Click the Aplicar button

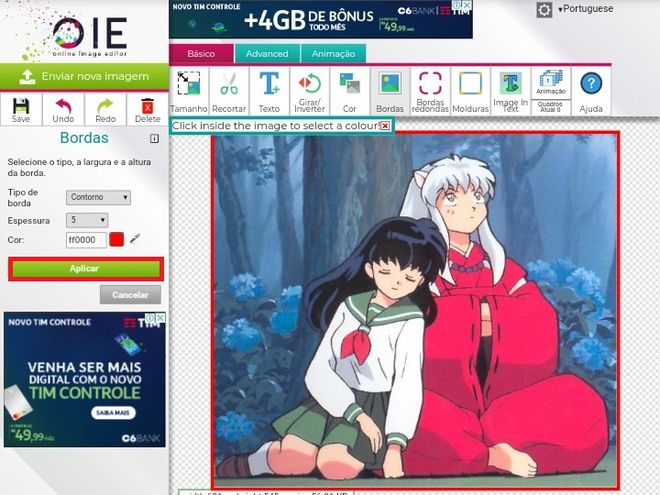(86, 269)
